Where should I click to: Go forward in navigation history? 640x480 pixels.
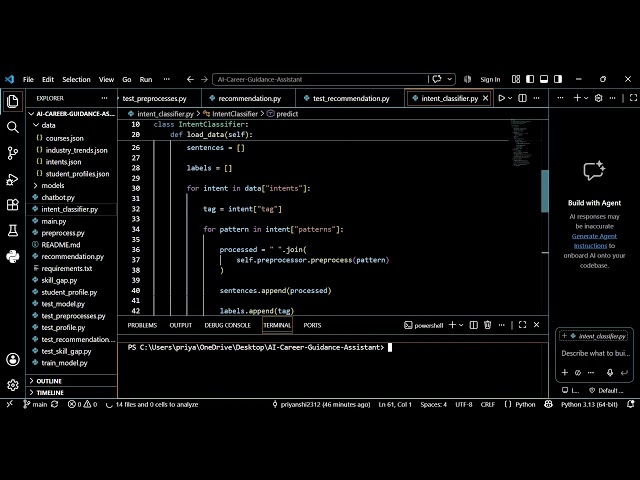pyautogui.click(x=204, y=79)
